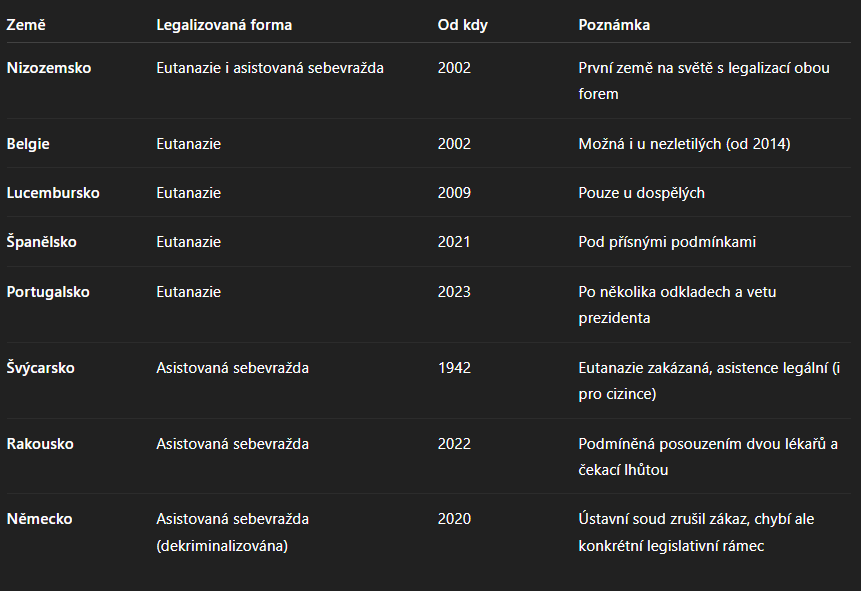Click the '(dekriminalizována)' text in Německo row
The width and height of the screenshot is (861, 591).
coord(222,546)
